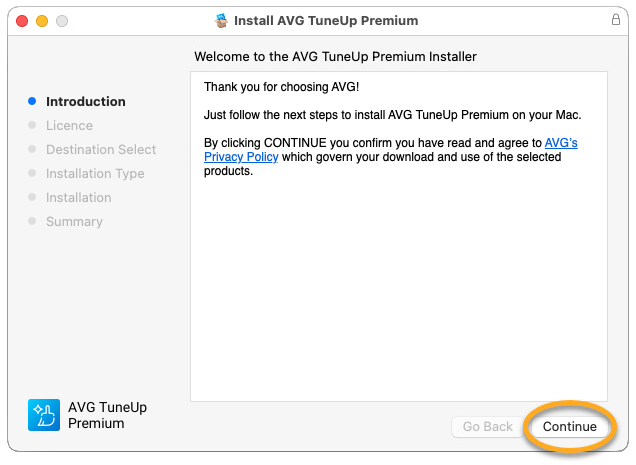This screenshot has width=636, height=465.
Task: Click the Install AVG TuneUp Premium window title
Action: [326, 20]
